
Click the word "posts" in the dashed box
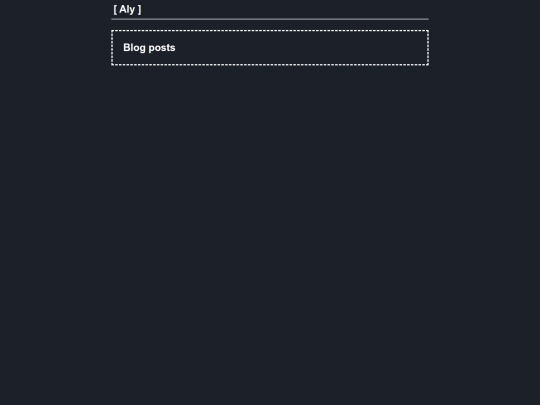pos(162,48)
